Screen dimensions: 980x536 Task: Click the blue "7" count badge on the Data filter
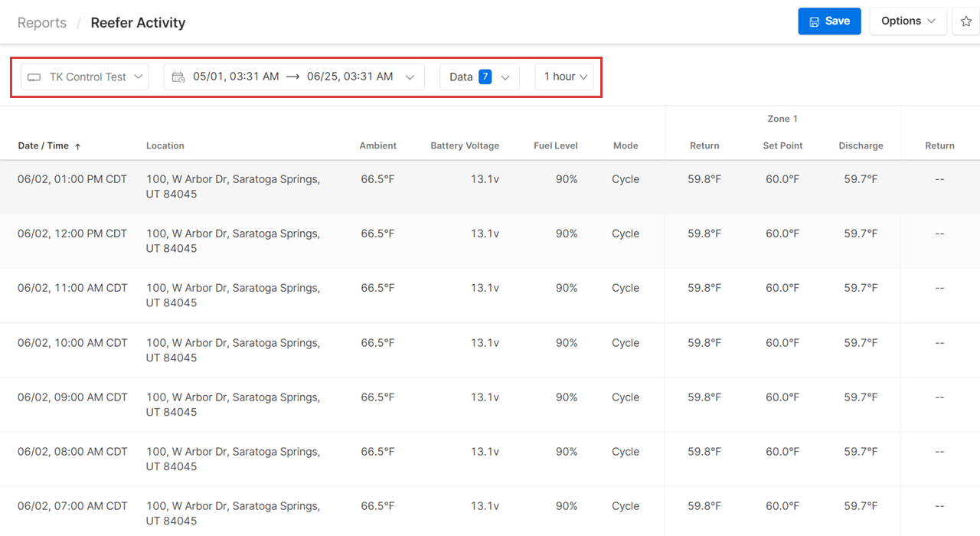[483, 77]
